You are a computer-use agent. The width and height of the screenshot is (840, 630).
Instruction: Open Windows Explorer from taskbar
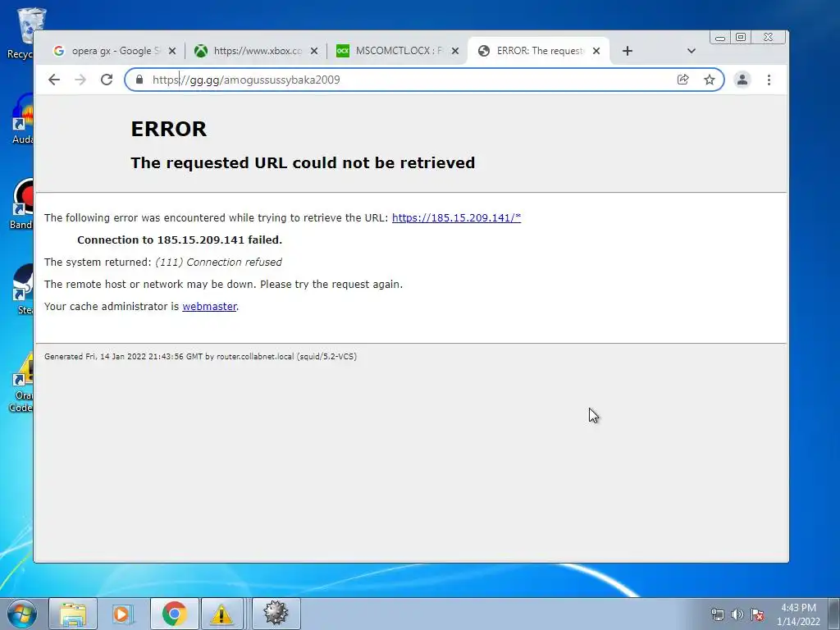(73, 614)
